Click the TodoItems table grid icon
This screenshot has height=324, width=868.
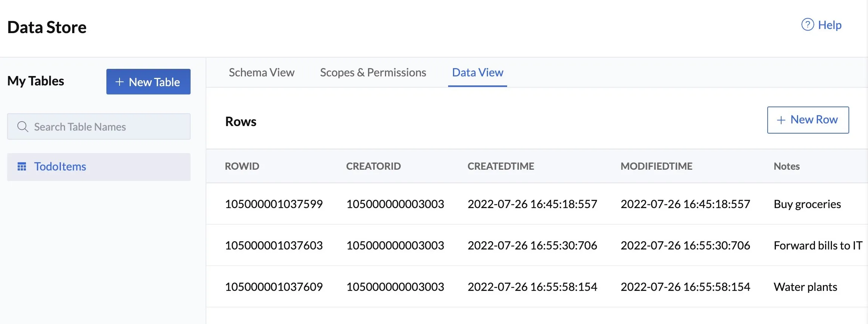[x=22, y=166]
